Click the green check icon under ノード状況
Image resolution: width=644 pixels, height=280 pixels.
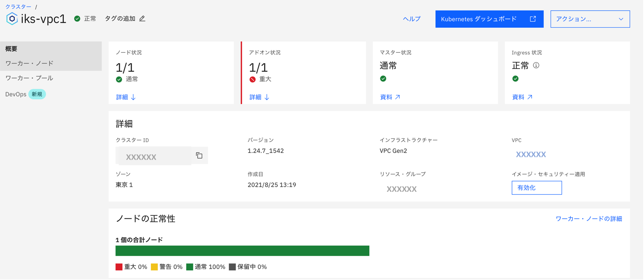click(119, 79)
